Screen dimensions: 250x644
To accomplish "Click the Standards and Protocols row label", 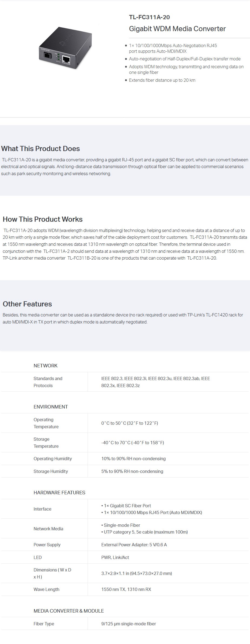I will click(x=48, y=382).
